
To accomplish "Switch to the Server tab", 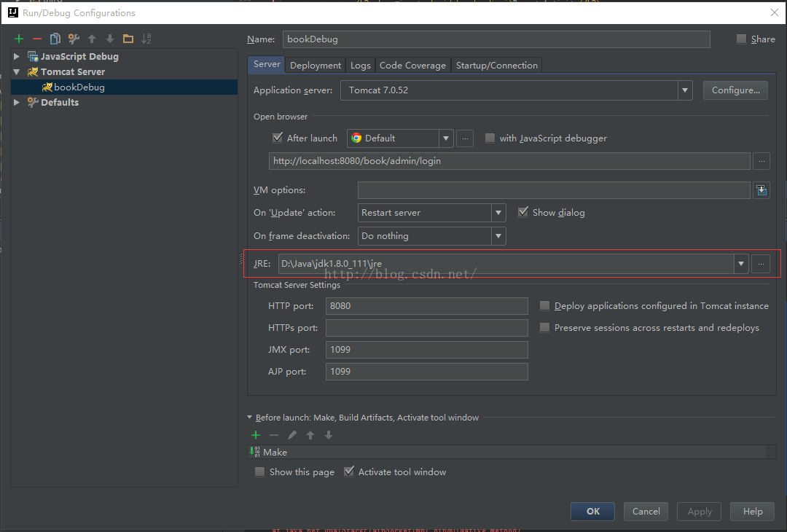I will (267, 64).
